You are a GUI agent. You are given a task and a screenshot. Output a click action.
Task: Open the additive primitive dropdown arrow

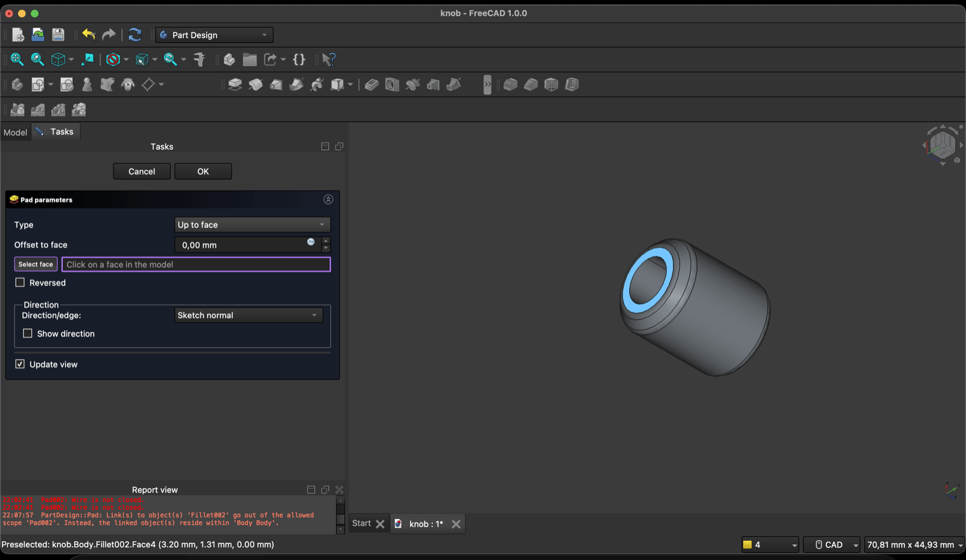pos(350,84)
